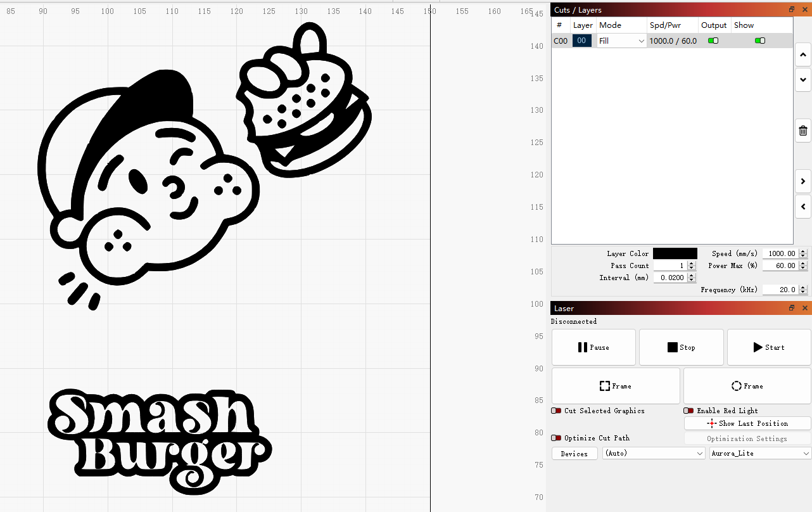Increase Speed (mm/s) with up arrow

point(803,251)
